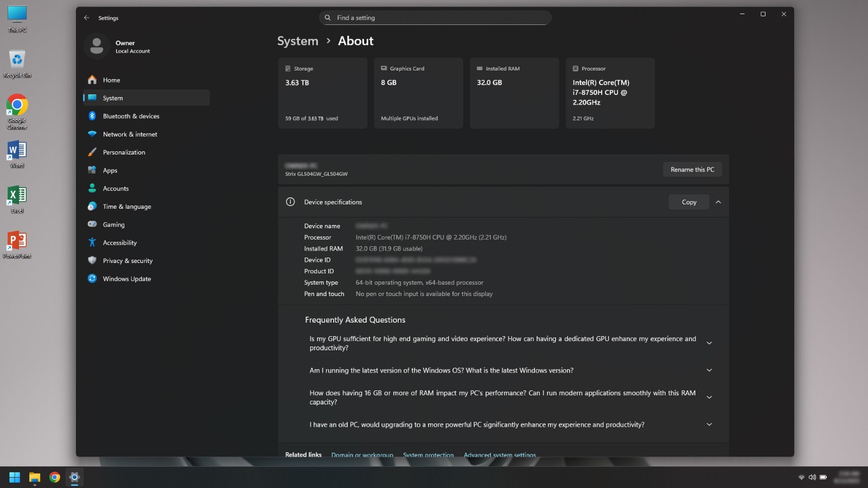Screen dimensions: 868x488
Task: Click the Wi-Fi icon in the system tray
Action: tap(801, 477)
